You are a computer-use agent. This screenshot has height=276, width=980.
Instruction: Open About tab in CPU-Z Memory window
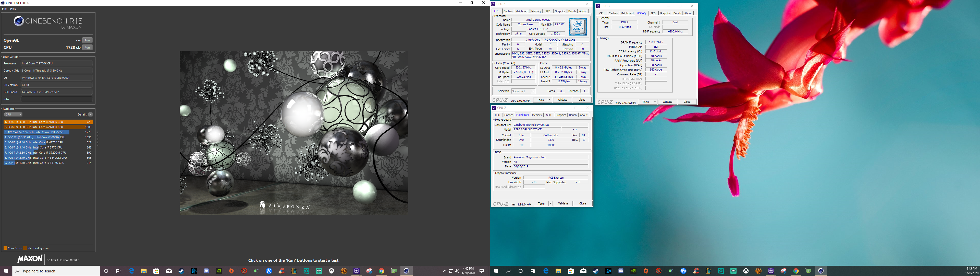pos(688,13)
